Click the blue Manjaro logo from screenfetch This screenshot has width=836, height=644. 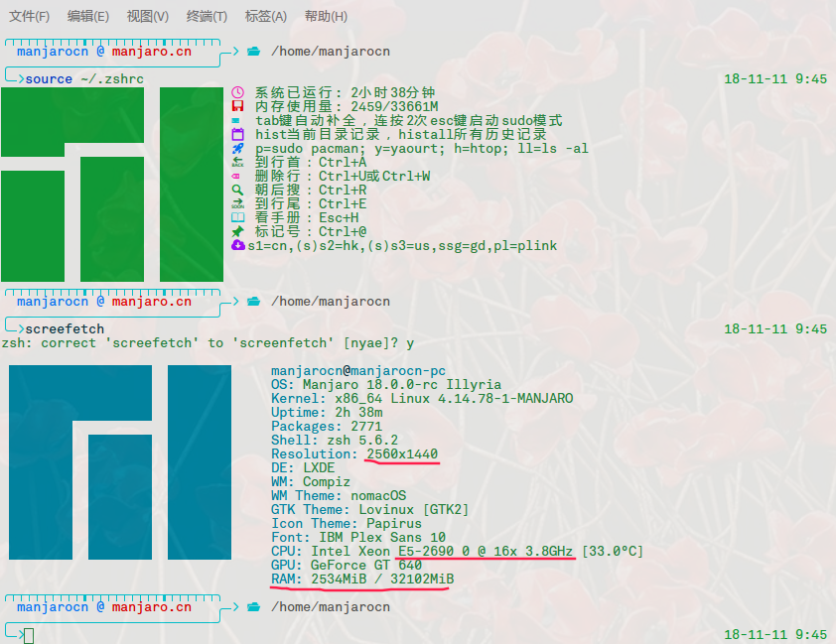point(120,462)
